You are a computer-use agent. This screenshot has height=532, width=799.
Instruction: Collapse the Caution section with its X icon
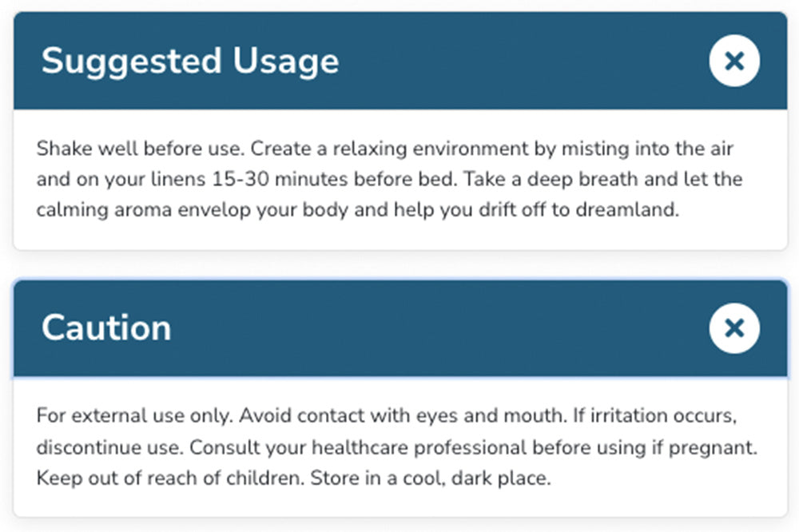(x=733, y=328)
